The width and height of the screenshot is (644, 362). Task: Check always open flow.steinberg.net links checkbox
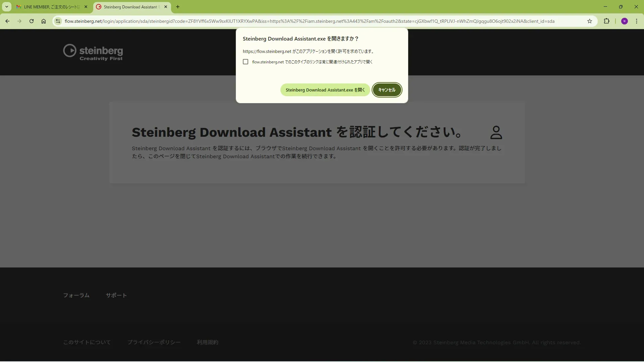246,62
